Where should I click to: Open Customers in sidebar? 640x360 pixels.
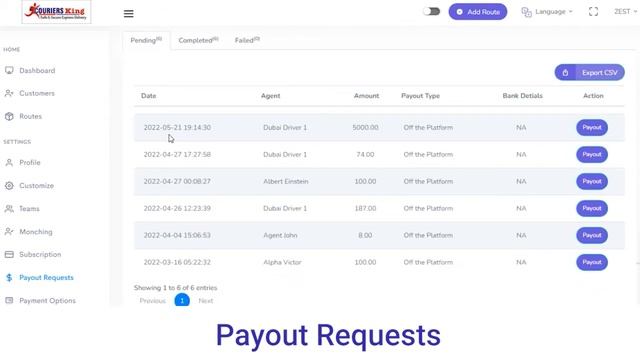pyautogui.click(x=37, y=93)
